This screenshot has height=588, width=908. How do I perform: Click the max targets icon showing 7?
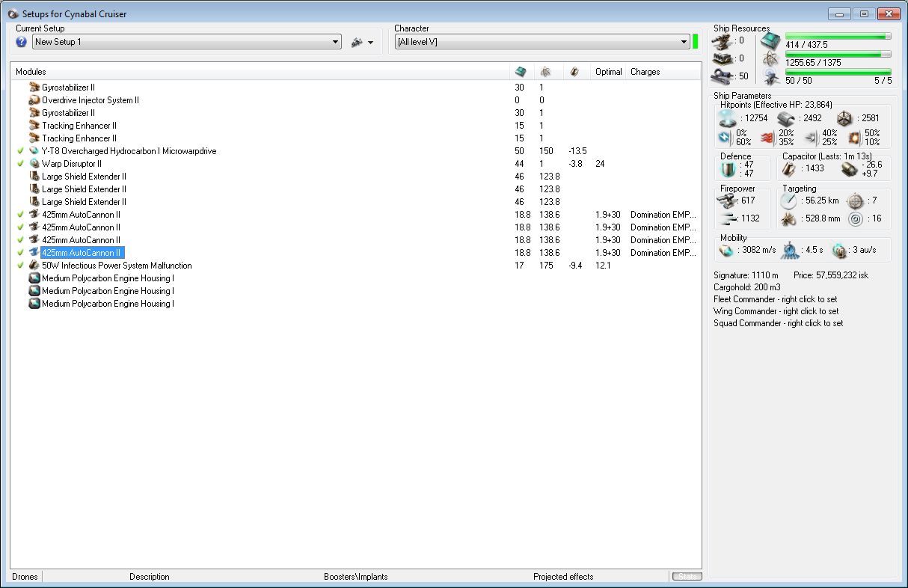click(x=854, y=201)
